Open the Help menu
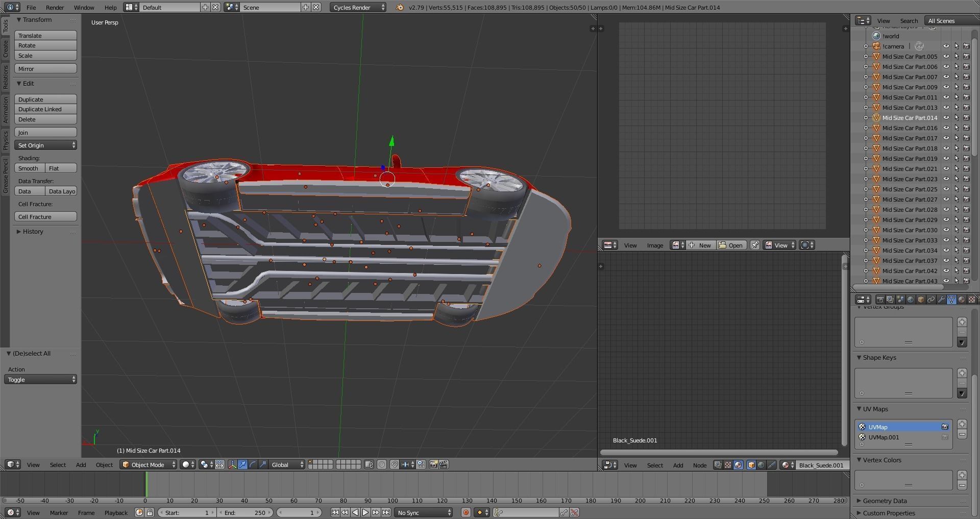Image resolution: width=980 pixels, height=519 pixels. coord(111,8)
